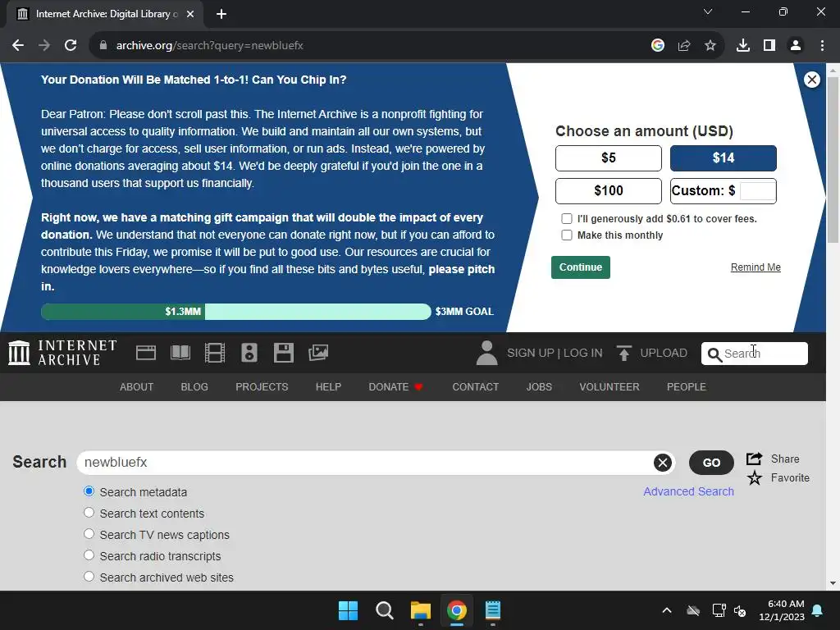
Task: Open the Images icon in navbar
Action: [318, 353]
